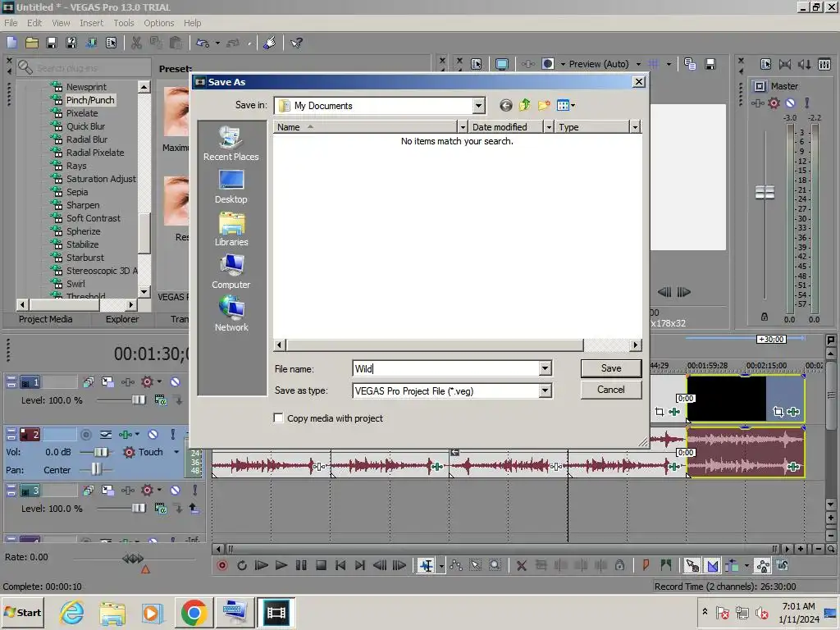Toggle Arm for Record on track 2

tap(85, 435)
